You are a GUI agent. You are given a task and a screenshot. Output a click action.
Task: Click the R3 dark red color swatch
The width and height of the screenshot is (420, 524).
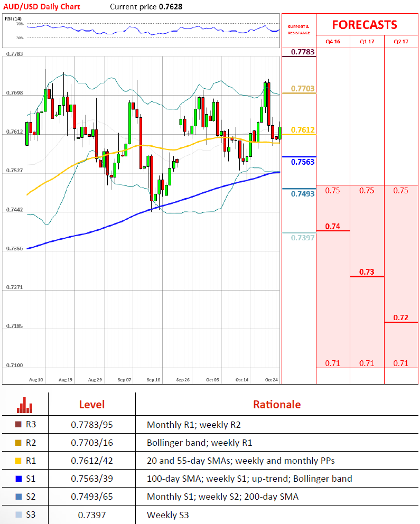pyautogui.click(x=18, y=424)
